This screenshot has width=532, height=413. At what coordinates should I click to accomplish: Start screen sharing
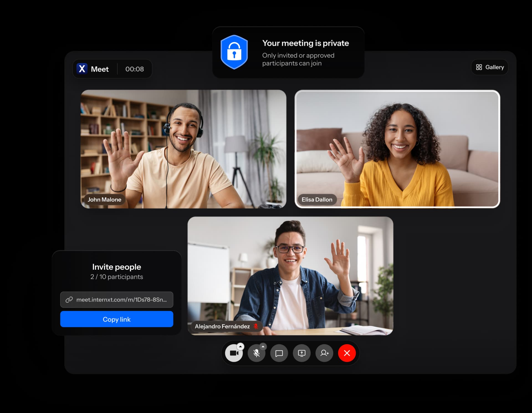click(x=301, y=353)
